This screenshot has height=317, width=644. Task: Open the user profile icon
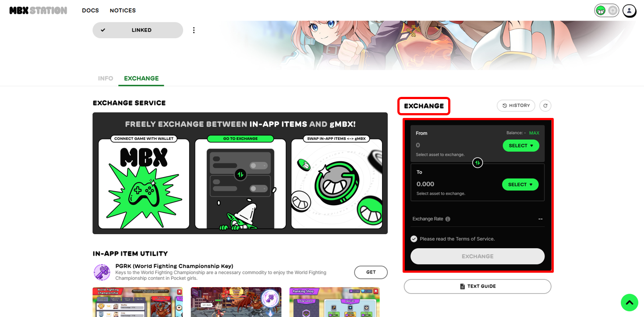[629, 11]
